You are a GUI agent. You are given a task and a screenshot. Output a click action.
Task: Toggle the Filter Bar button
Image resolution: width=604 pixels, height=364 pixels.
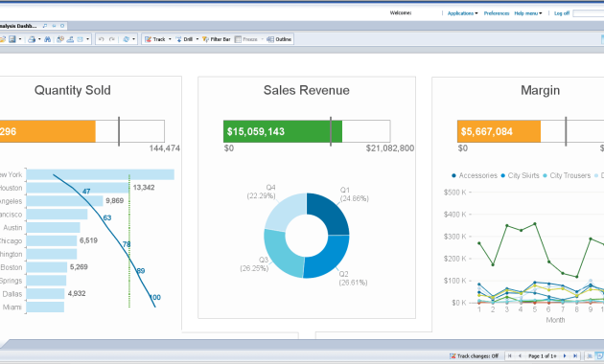click(216, 39)
